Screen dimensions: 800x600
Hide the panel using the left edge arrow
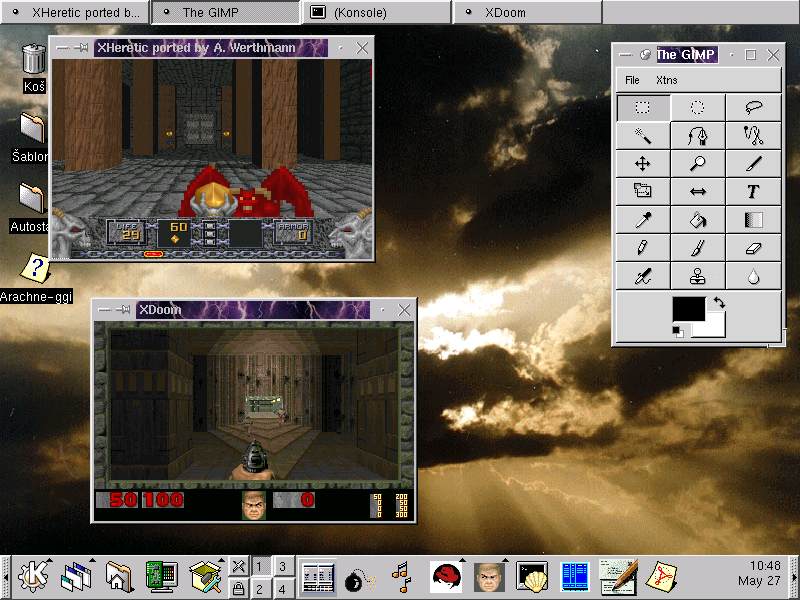[x=5, y=577]
